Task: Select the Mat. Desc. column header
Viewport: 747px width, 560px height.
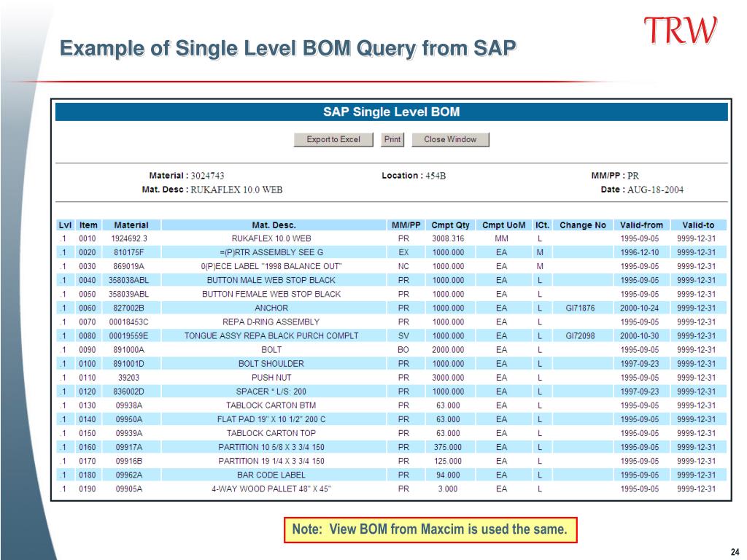Action: [x=274, y=225]
